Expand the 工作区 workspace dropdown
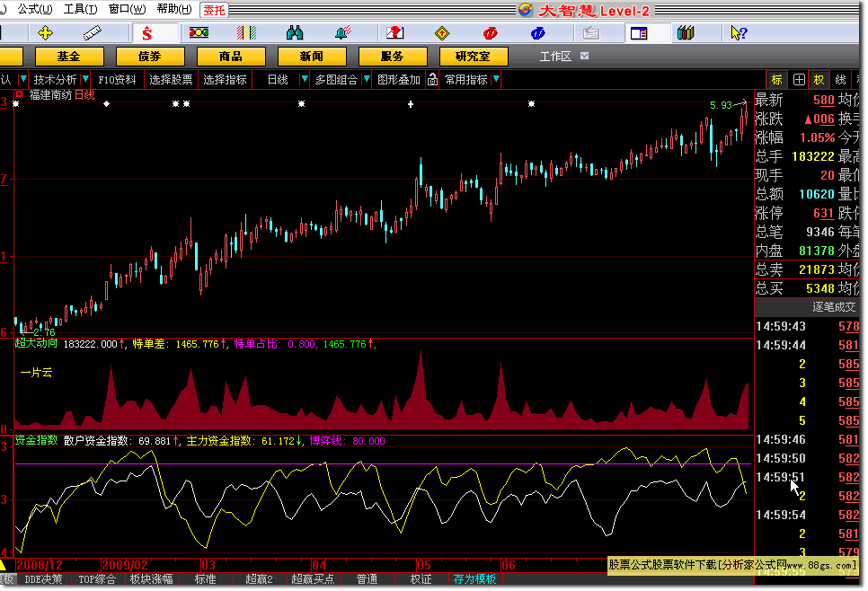The image size is (868, 591). pos(585,56)
